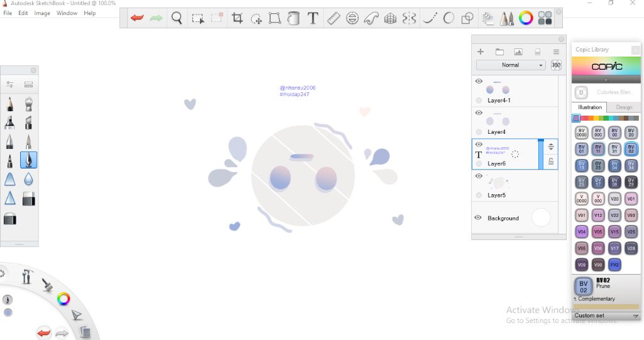The height and width of the screenshot is (340, 644).
Task: Select the Rectangle selection tool
Action: 197,18
